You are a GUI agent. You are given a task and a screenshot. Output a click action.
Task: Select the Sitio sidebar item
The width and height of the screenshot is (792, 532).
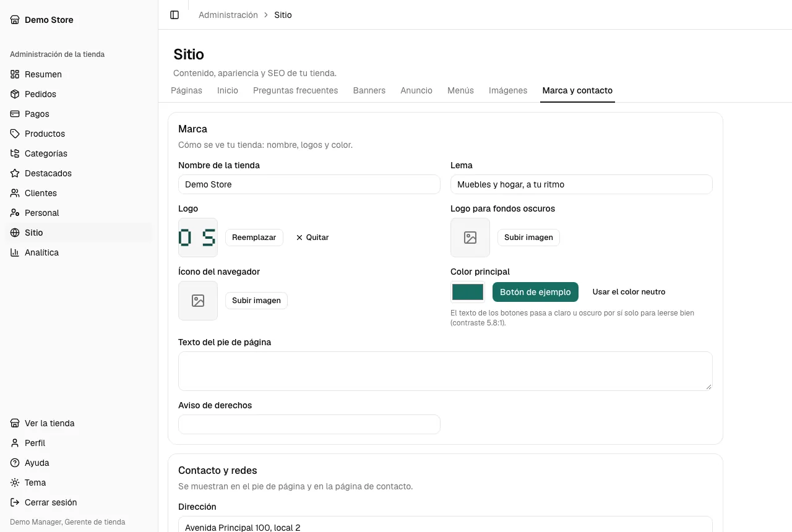[x=79, y=233]
